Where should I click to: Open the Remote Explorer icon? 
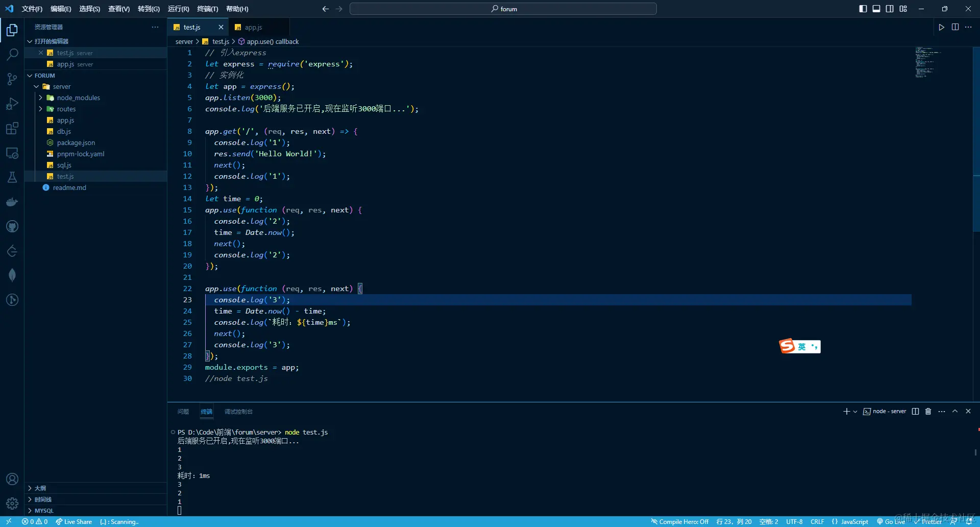pyautogui.click(x=12, y=153)
